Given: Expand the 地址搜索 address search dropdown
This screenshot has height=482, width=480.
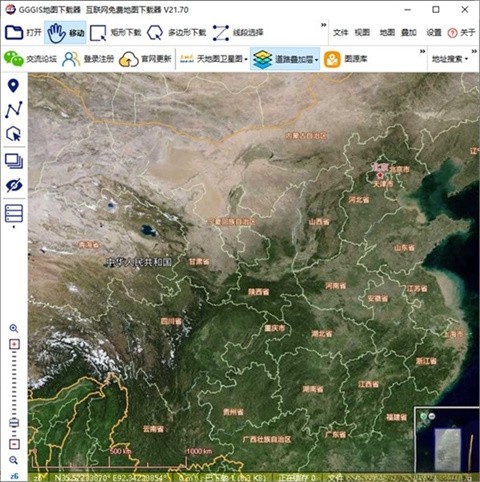Looking at the screenshot, I should click(x=466, y=59).
